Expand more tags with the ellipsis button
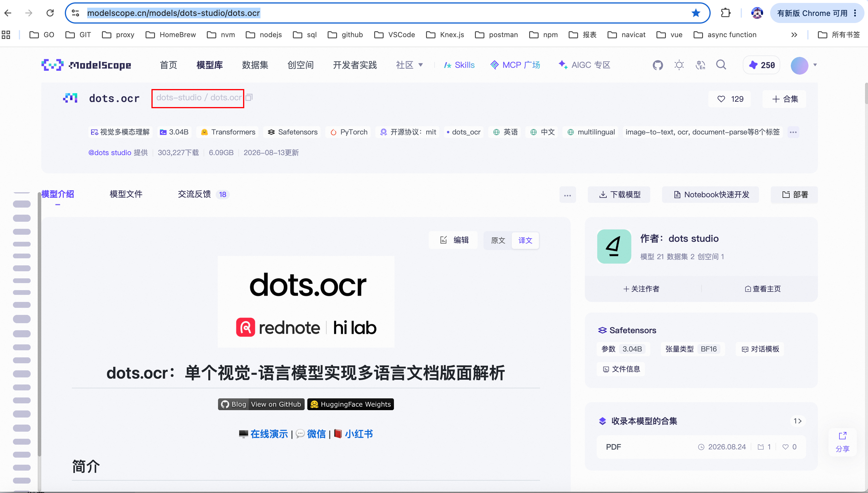 (x=793, y=132)
